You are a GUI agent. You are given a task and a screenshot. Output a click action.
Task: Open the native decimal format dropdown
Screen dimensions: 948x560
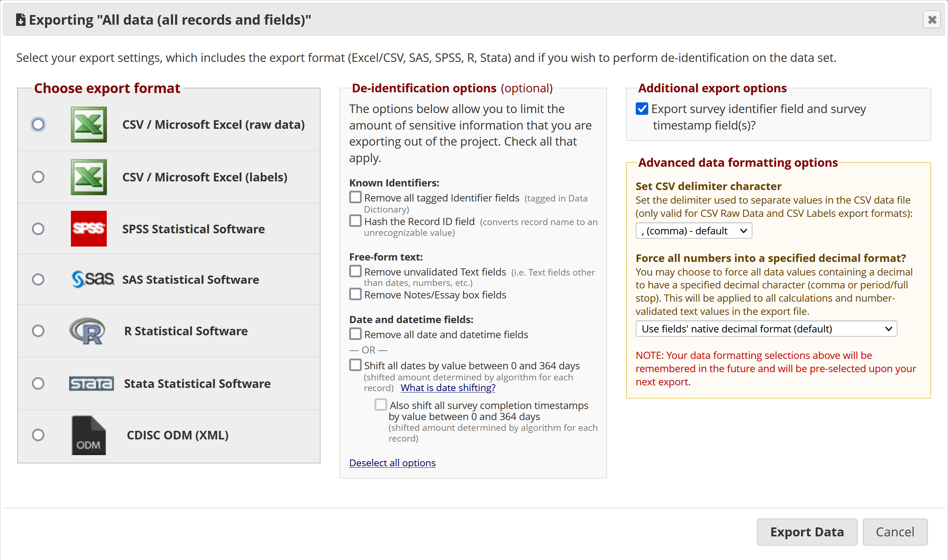[x=766, y=329]
